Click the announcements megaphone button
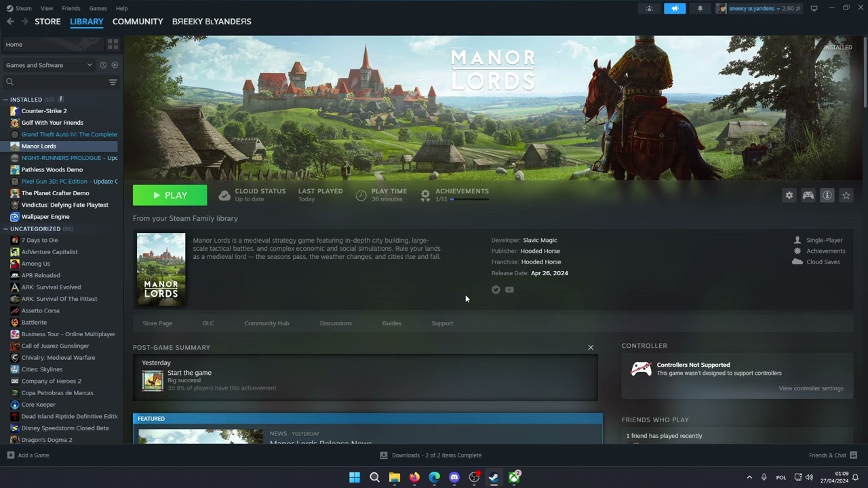Image resolution: width=868 pixels, height=488 pixels. [x=675, y=8]
